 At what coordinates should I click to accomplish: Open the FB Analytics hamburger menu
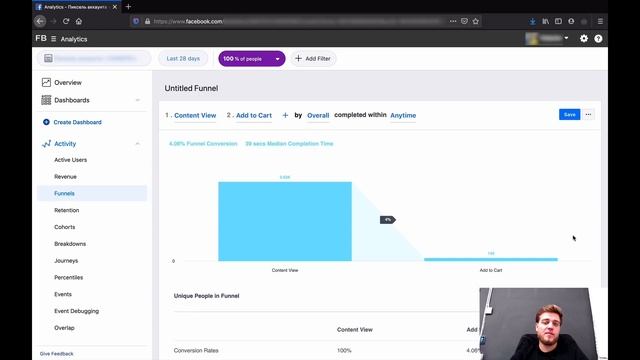[x=53, y=39]
